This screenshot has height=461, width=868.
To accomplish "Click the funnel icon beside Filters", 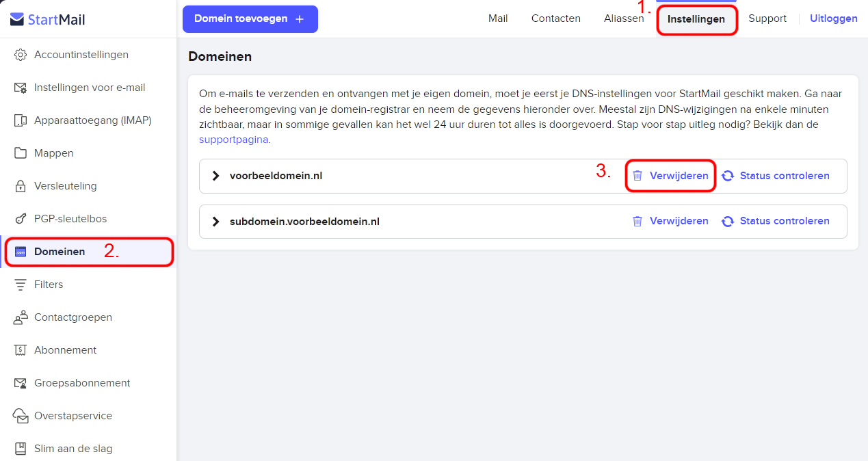I will coord(21,285).
